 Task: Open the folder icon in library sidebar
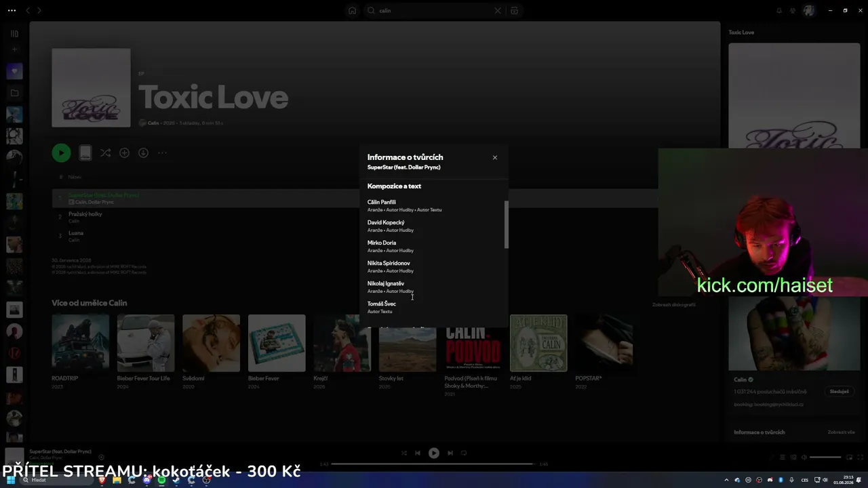click(x=14, y=93)
